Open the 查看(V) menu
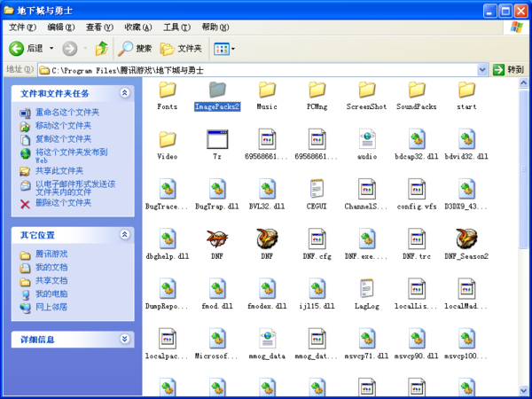The width and height of the screenshot is (532, 399). [98, 27]
